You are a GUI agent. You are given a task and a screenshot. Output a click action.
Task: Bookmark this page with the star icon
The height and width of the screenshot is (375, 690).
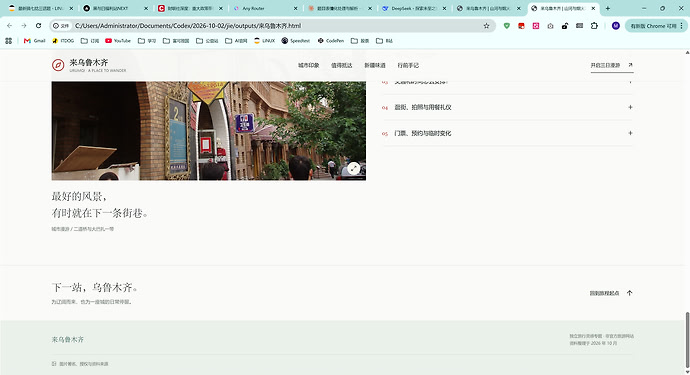pos(486,26)
